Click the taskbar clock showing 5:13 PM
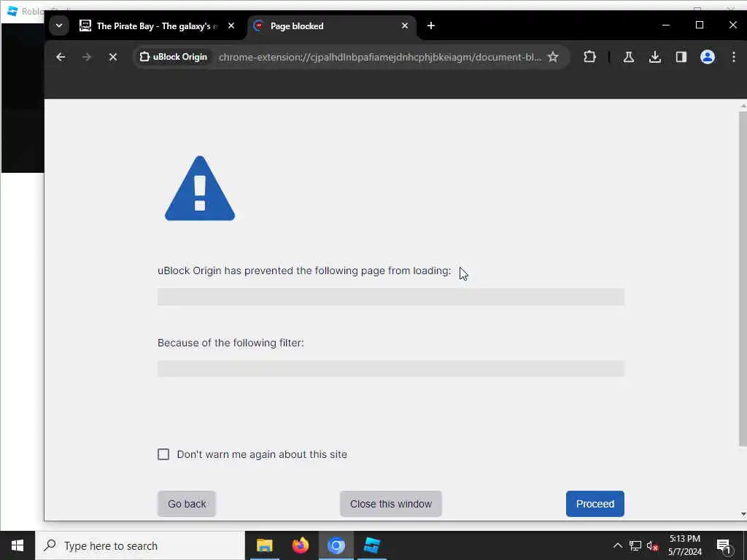747x560 pixels. coord(684,545)
